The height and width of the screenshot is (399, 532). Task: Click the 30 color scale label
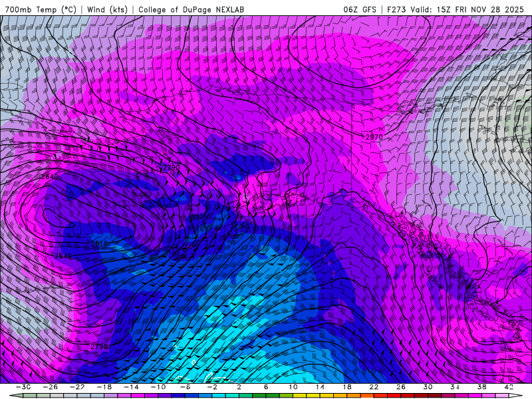[428, 387]
